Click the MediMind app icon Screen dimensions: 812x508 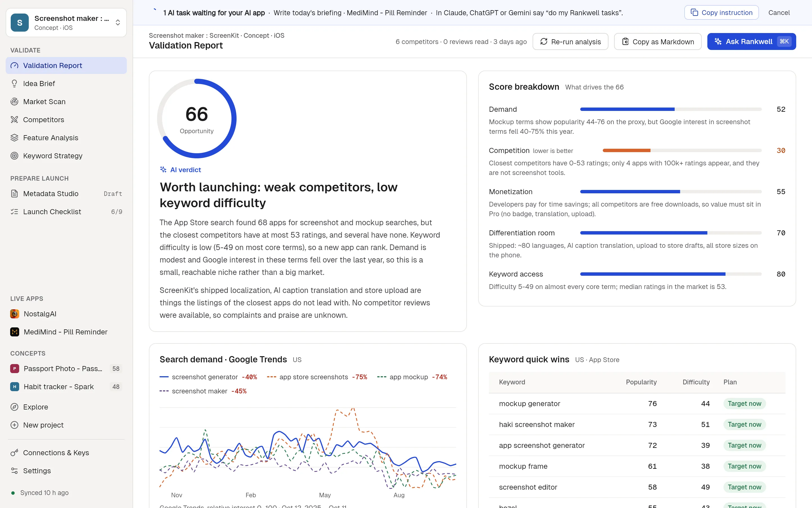[x=14, y=332]
